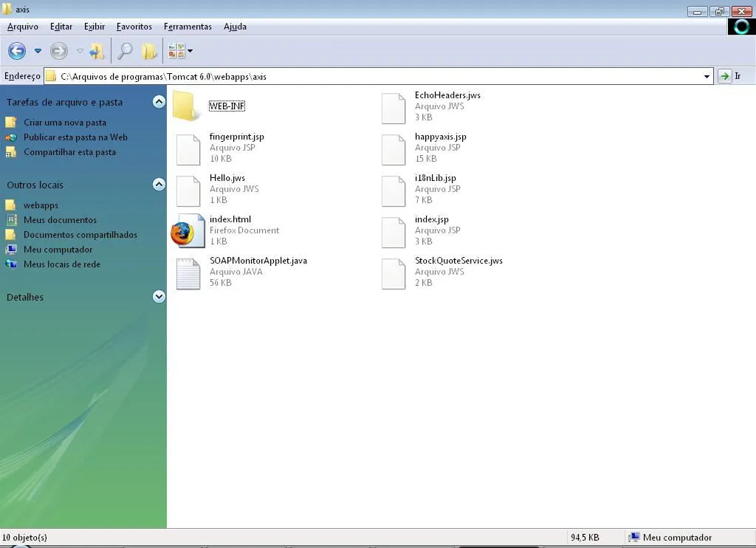Select the fingerprint.jsp file icon
756x548 pixels.
[188, 149]
